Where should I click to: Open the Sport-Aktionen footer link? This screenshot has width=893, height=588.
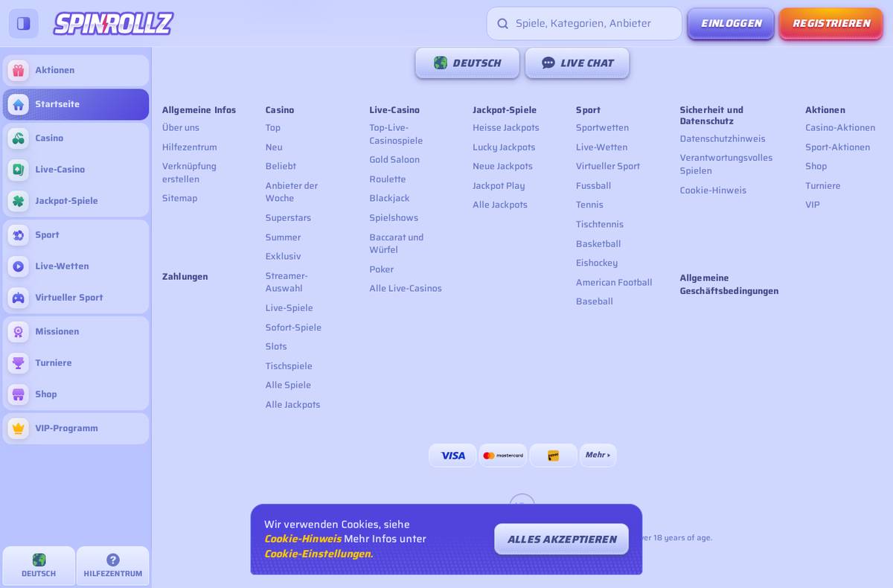point(837,147)
